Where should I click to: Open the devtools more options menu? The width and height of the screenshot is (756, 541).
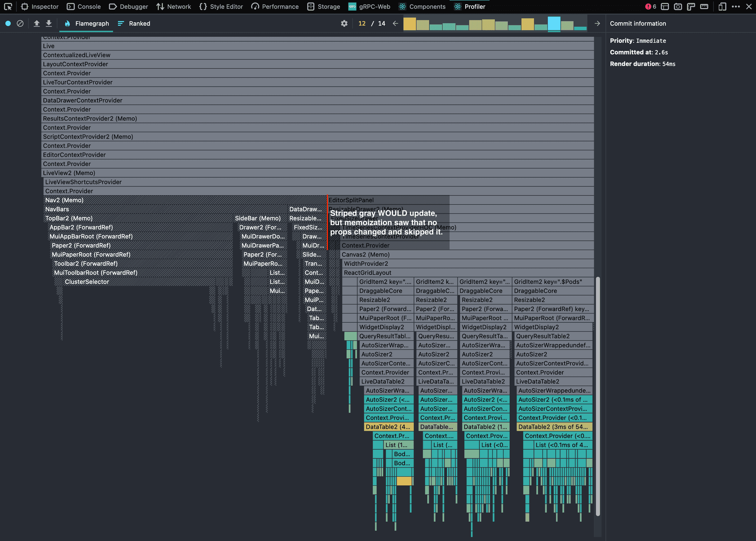pyautogui.click(x=736, y=7)
